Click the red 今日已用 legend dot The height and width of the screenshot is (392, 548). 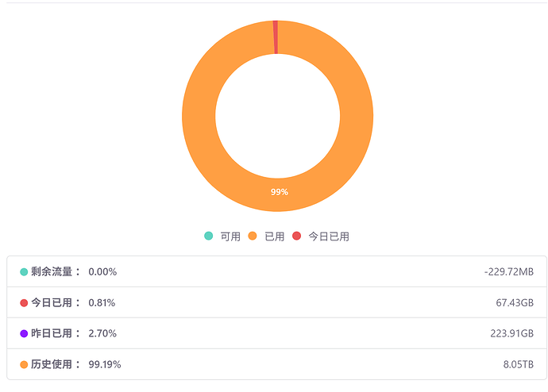[297, 236]
